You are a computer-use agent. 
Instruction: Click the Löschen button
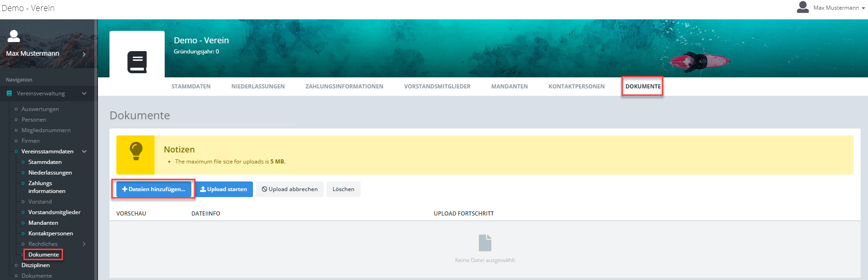(x=344, y=189)
